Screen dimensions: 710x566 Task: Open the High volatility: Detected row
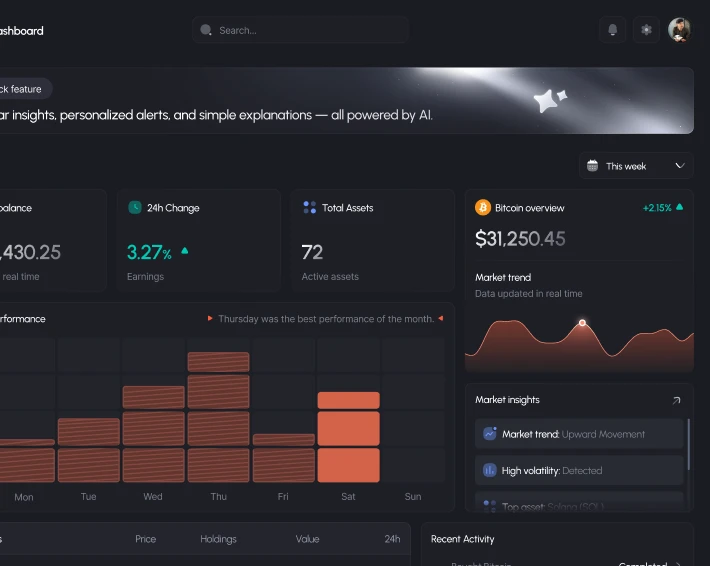click(579, 470)
